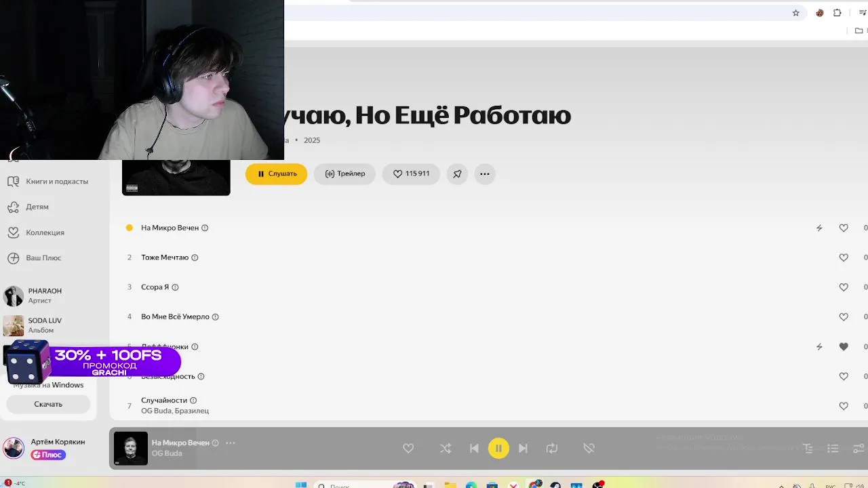Viewport: 868px width, 488px height.
Task: Click the large album cover image
Action: click(x=176, y=178)
